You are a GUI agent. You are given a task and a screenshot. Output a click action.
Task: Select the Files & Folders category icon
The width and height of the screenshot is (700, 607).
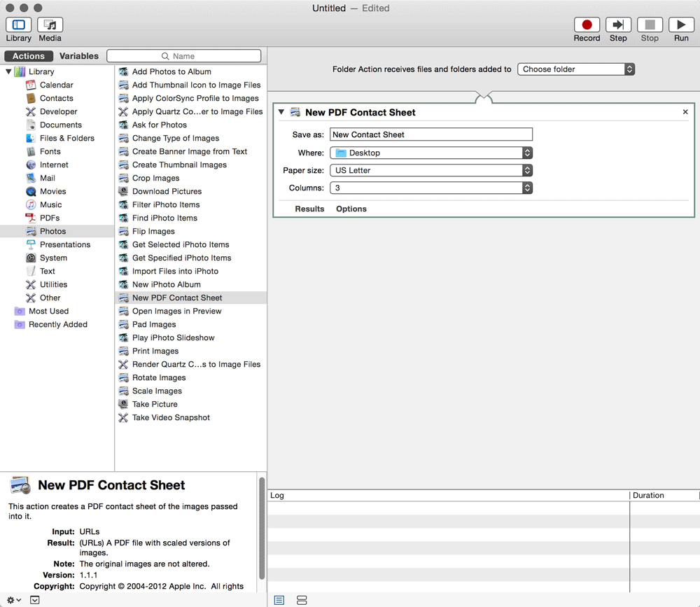pos(31,138)
